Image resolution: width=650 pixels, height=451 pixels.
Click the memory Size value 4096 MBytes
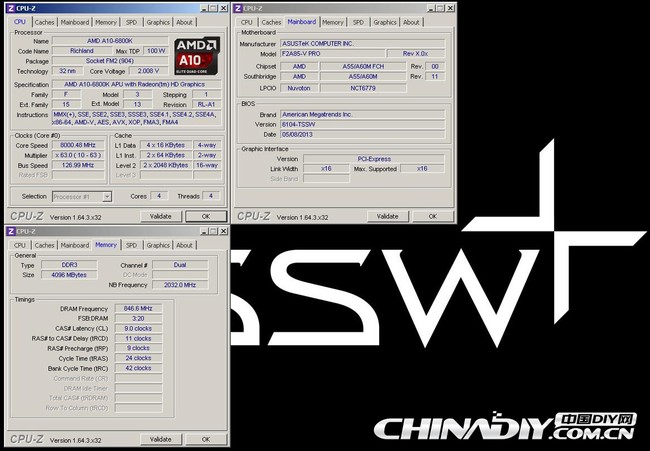click(x=69, y=275)
